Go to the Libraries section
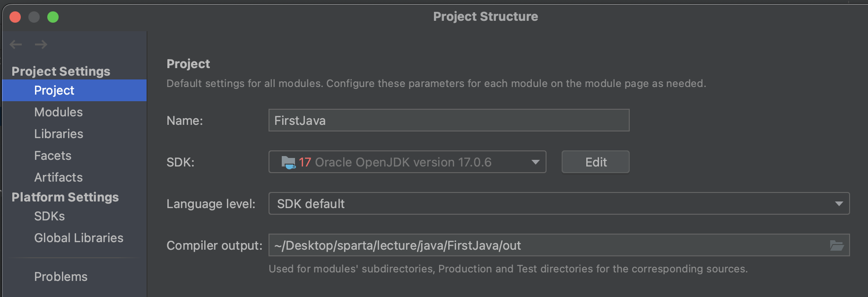This screenshot has height=297, width=868. tap(59, 134)
